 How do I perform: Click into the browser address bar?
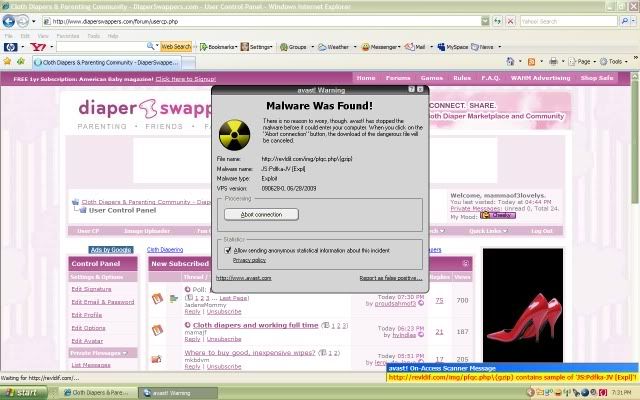point(261,21)
